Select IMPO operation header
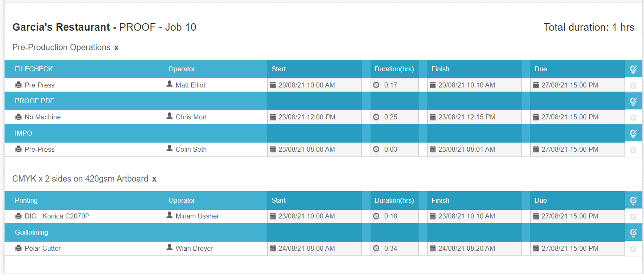This screenshot has height=274, width=644. tap(24, 133)
